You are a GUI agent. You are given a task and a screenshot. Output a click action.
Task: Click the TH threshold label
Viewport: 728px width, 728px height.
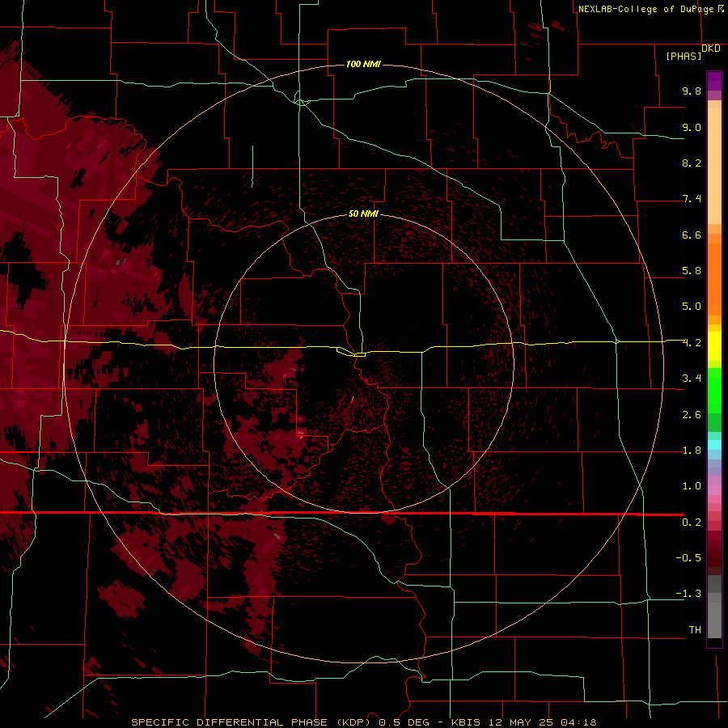(x=695, y=630)
